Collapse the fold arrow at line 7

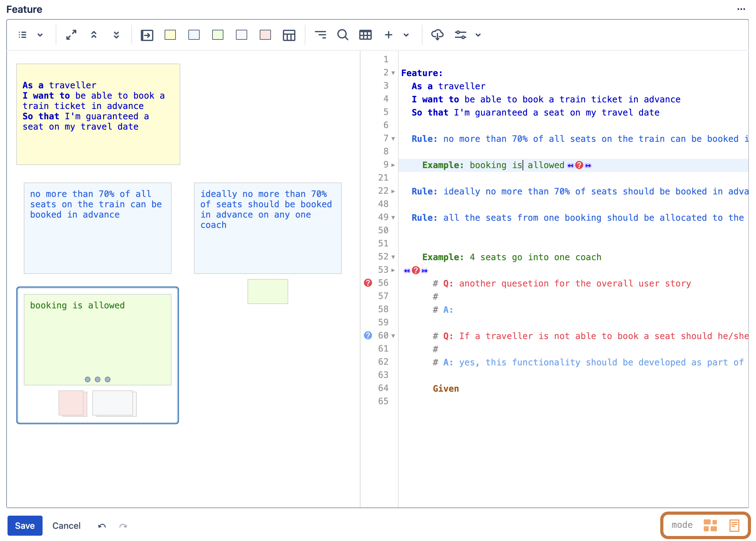click(x=393, y=139)
